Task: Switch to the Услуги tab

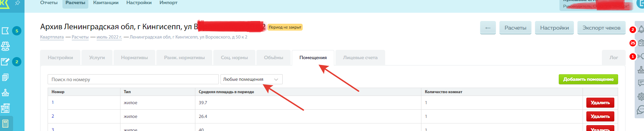Action: [x=97, y=58]
